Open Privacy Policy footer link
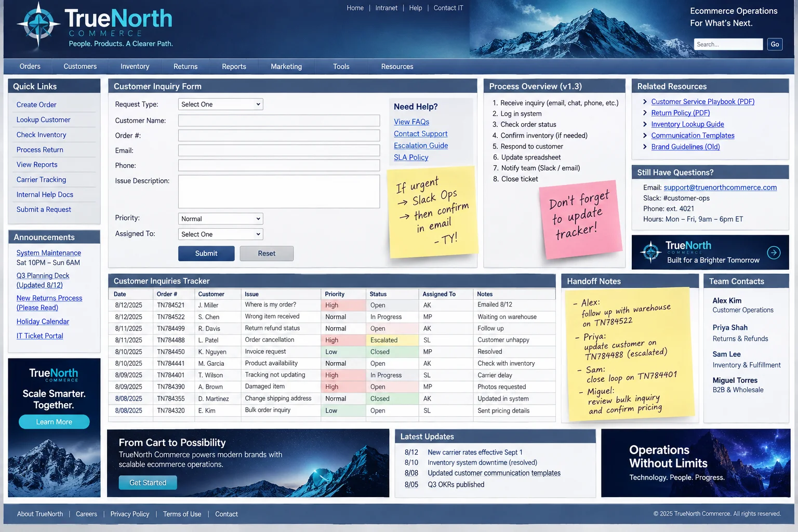This screenshot has height=532, width=798. point(130,514)
